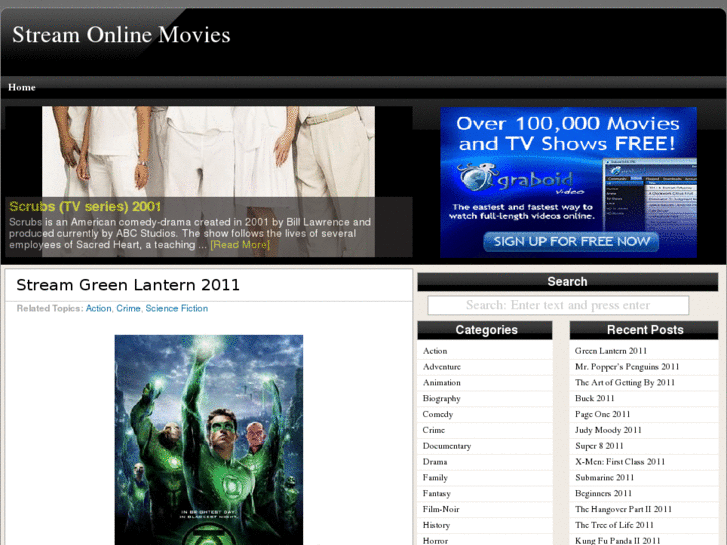
Task: Click the Sign Up For Free Now button
Action: [571, 242]
